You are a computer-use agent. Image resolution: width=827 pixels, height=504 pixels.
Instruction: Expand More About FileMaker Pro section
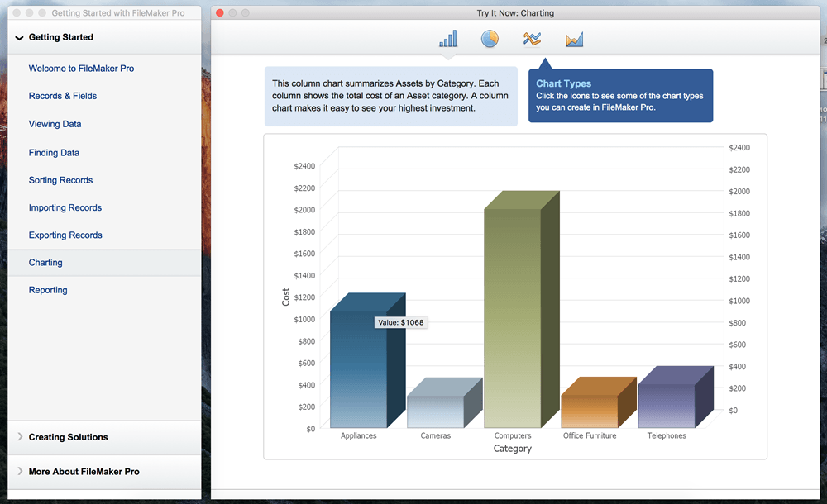pos(20,471)
